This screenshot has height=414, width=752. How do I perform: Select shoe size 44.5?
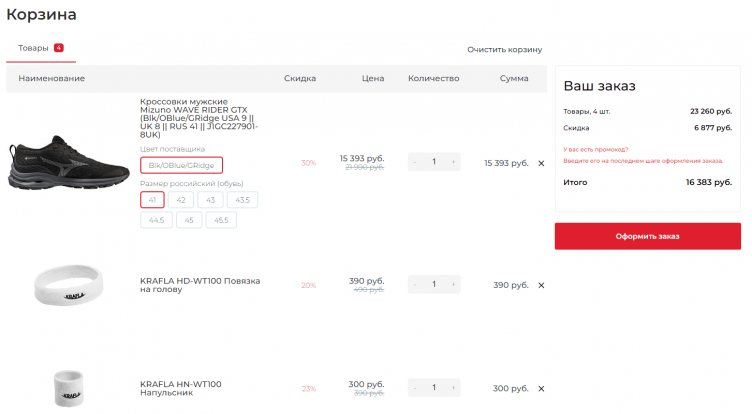[x=156, y=220]
